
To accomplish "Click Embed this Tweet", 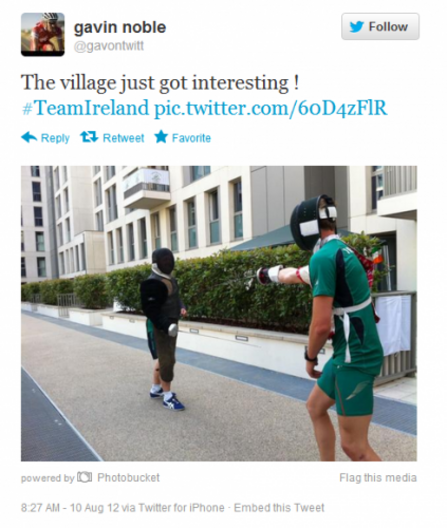I will [279, 507].
